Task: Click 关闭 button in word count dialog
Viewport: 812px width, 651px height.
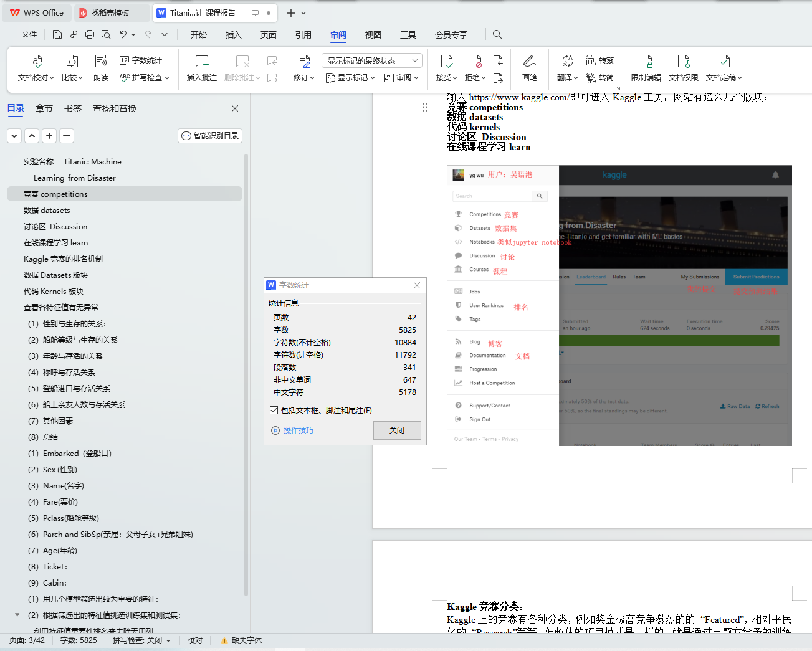Action: 397,430
